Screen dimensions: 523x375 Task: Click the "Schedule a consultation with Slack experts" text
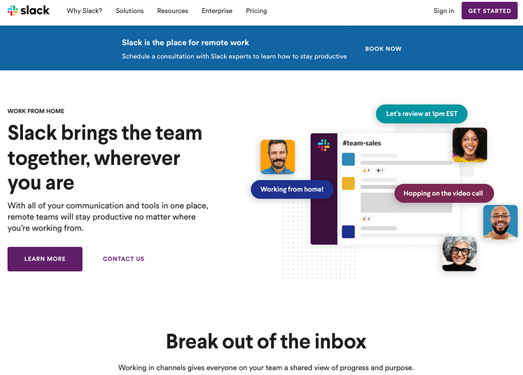click(234, 56)
